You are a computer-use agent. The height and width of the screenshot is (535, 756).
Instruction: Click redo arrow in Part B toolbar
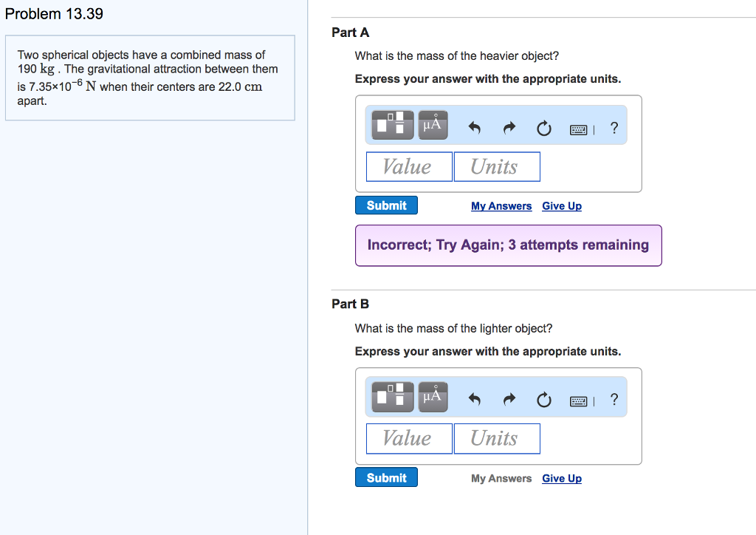509,400
